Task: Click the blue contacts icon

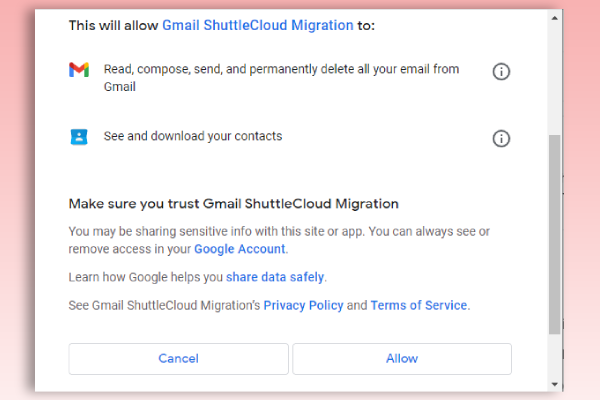Action: point(79,137)
